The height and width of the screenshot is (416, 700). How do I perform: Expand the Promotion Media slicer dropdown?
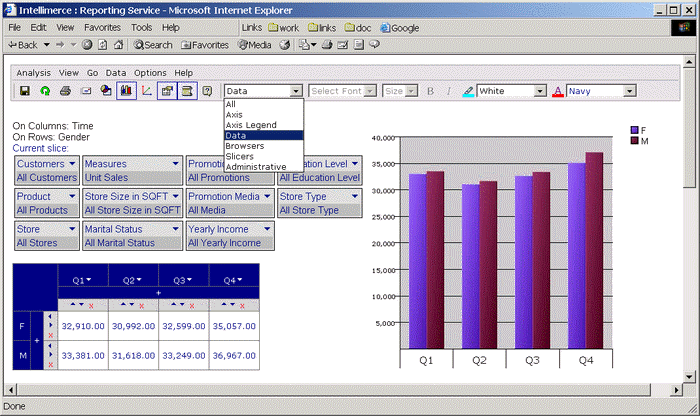[267, 196]
